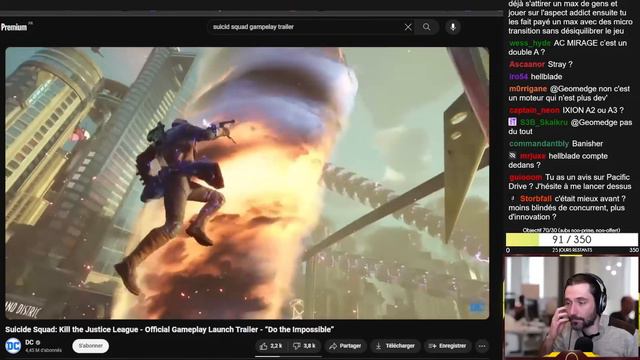This screenshot has width=640, height=360.
Task: Click the purple subscriber badge beside S3B_Skaikru
Action: click(x=513, y=122)
